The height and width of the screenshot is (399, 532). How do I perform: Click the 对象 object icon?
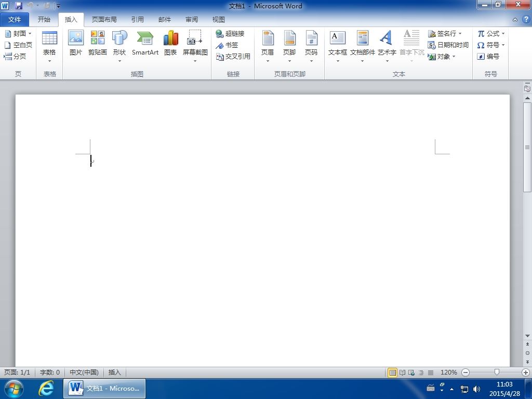pos(431,56)
